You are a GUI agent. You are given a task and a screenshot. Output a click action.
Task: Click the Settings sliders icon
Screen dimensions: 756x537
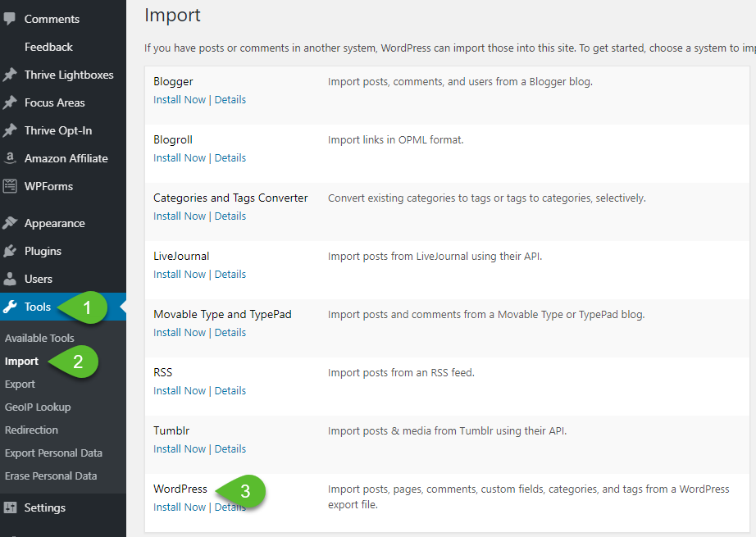tap(10, 507)
